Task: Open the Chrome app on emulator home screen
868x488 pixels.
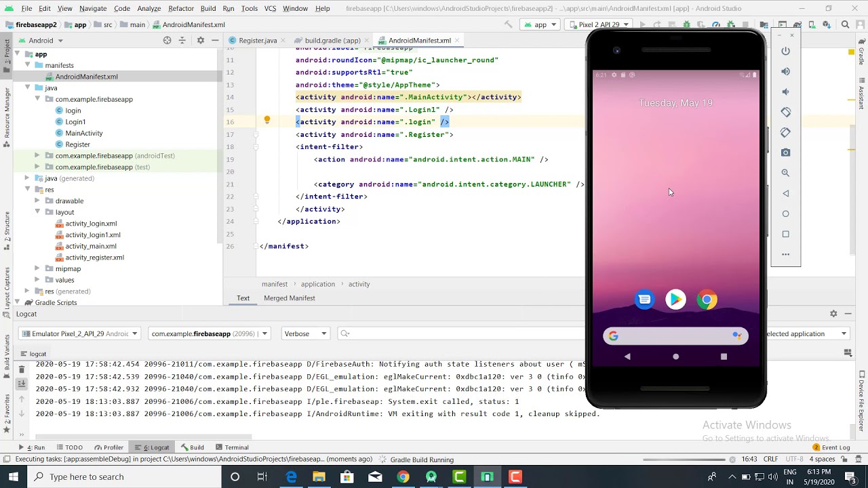Action: tap(707, 300)
